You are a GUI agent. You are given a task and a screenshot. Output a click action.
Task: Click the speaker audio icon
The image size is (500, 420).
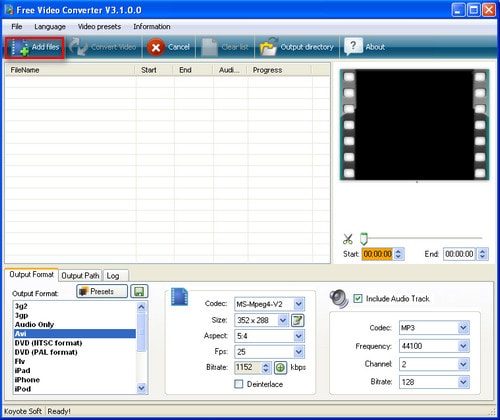(339, 298)
